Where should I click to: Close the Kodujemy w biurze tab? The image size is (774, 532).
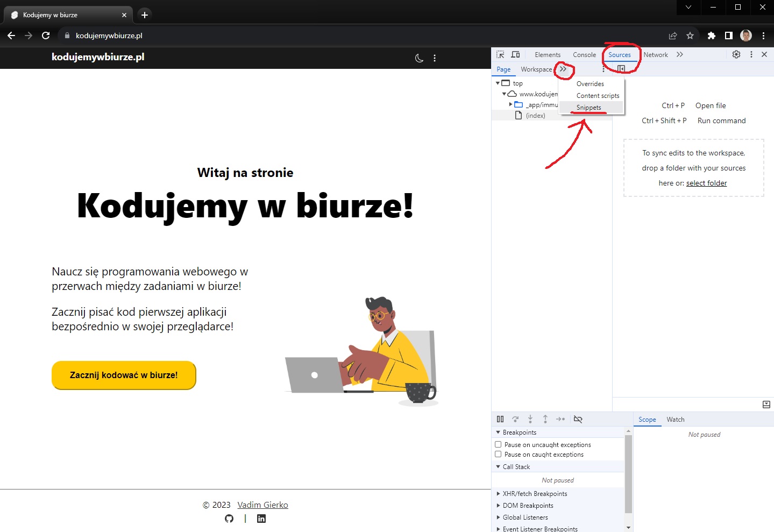(x=124, y=15)
